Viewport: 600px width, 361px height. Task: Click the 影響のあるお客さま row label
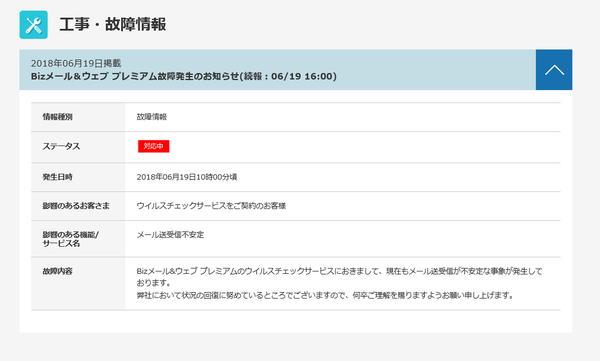(x=76, y=206)
